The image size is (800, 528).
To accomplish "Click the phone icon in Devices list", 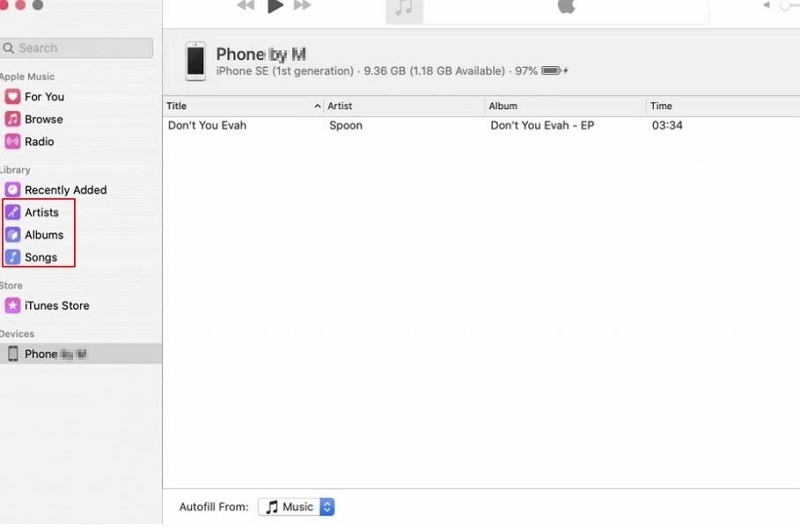I will click(13, 354).
